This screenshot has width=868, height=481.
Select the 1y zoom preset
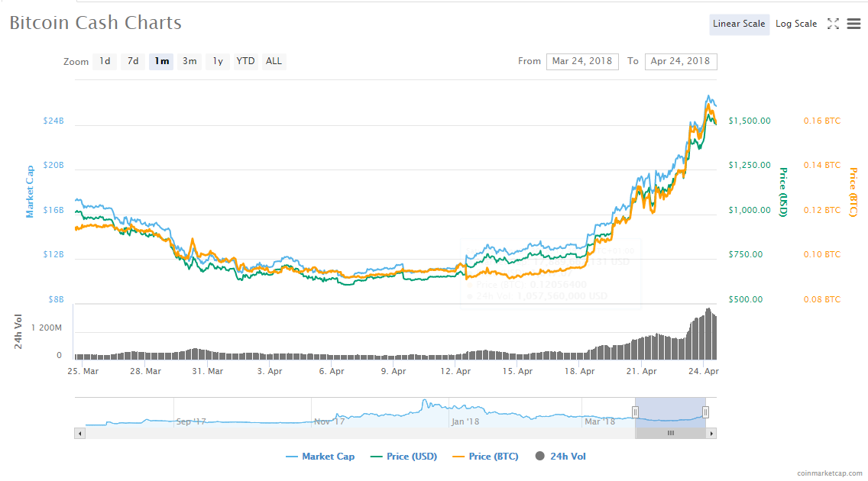(x=217, y=61)
